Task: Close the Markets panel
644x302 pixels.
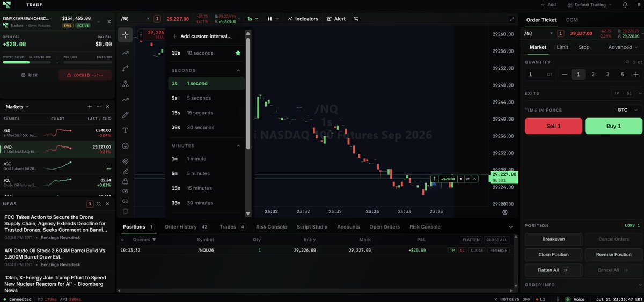Action: [107, 107]
